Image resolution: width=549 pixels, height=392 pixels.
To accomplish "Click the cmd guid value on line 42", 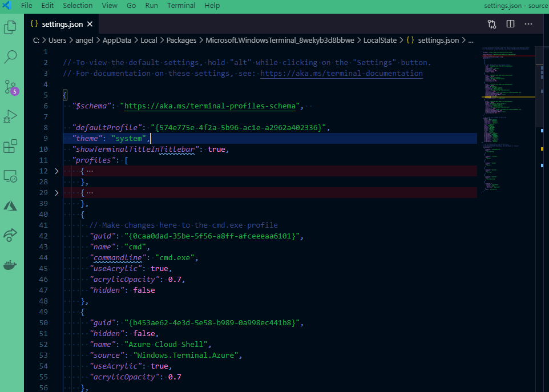I will (x=212, y=236).
